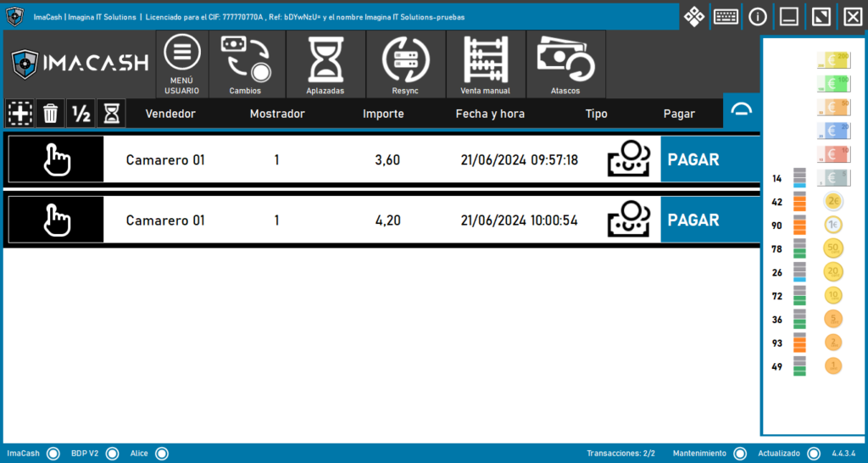
Task: Toggle the Alice status indicator
Action: coord(162,454)
